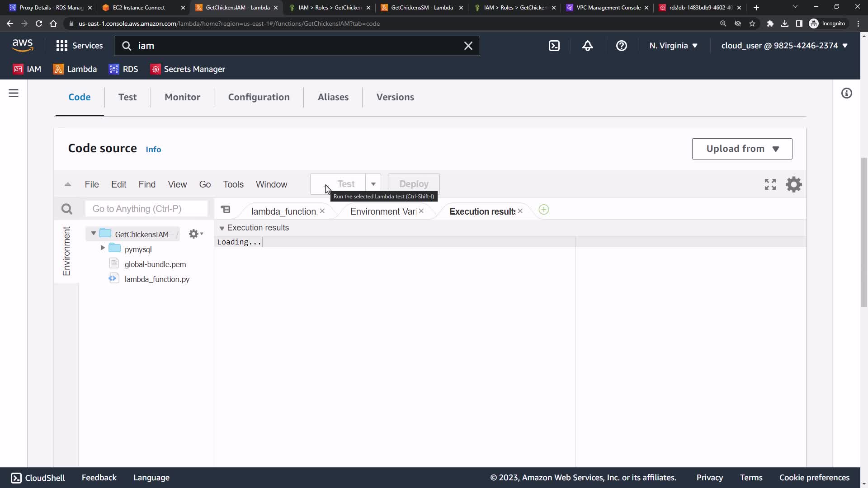Image resolution: width=868 pixels, height=488 pixels.
Task: Open the Test button dropdown arrow
Action: (x=373, y=184)
